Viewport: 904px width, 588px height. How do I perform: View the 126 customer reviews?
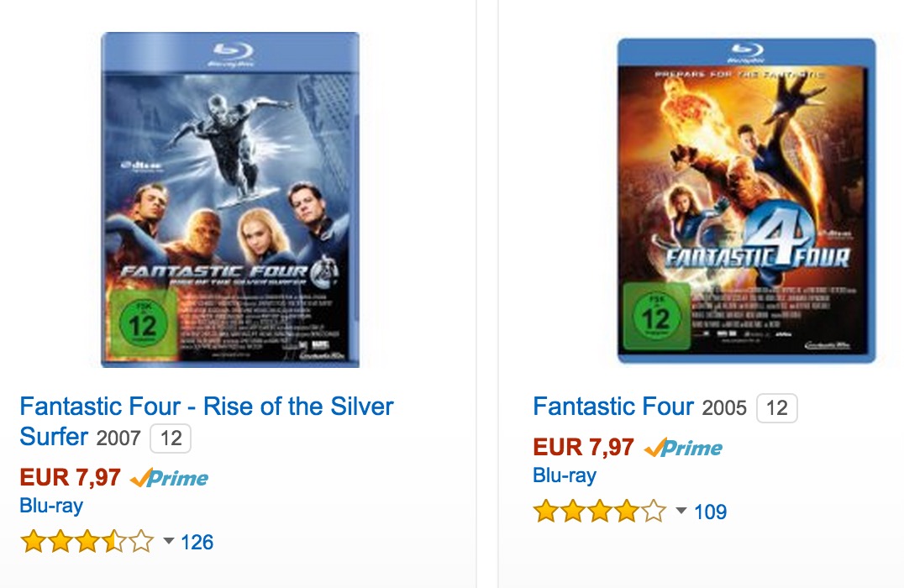(x=197, y=542)
